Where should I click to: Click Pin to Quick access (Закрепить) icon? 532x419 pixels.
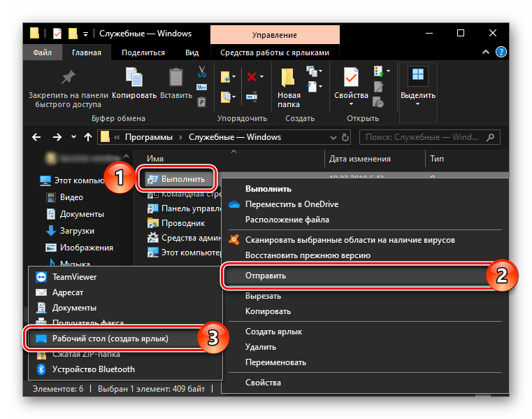(68, 77)
